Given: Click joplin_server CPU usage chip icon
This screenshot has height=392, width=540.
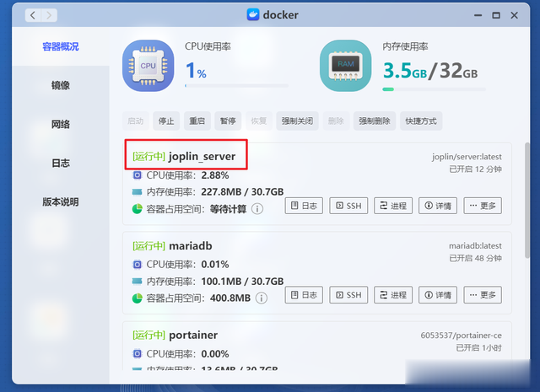Looking at the screenshot, I should [137, 175].
